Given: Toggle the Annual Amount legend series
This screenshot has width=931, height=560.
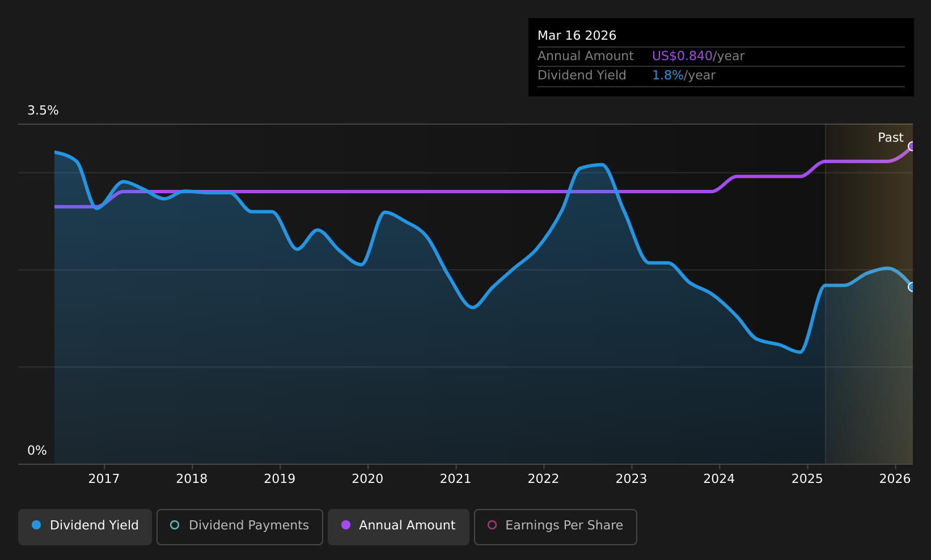Looking at the screenshot, I should click(x=399, y=527).
